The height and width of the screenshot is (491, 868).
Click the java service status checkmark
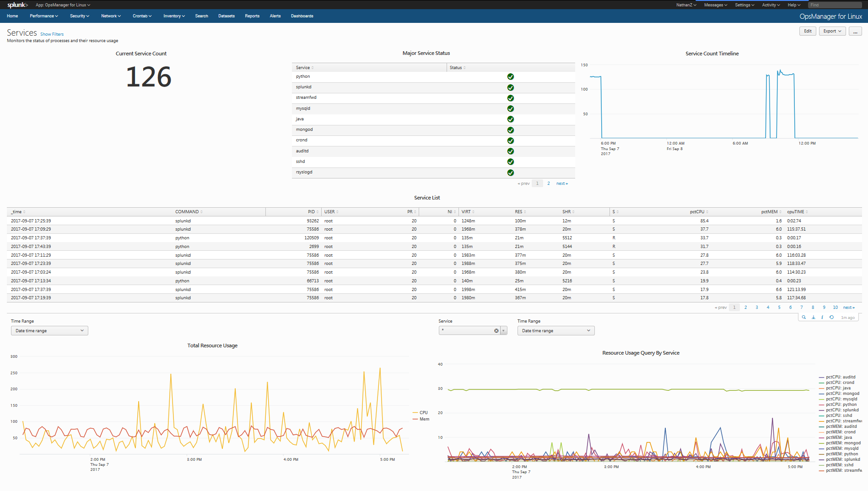pos(511,119)
